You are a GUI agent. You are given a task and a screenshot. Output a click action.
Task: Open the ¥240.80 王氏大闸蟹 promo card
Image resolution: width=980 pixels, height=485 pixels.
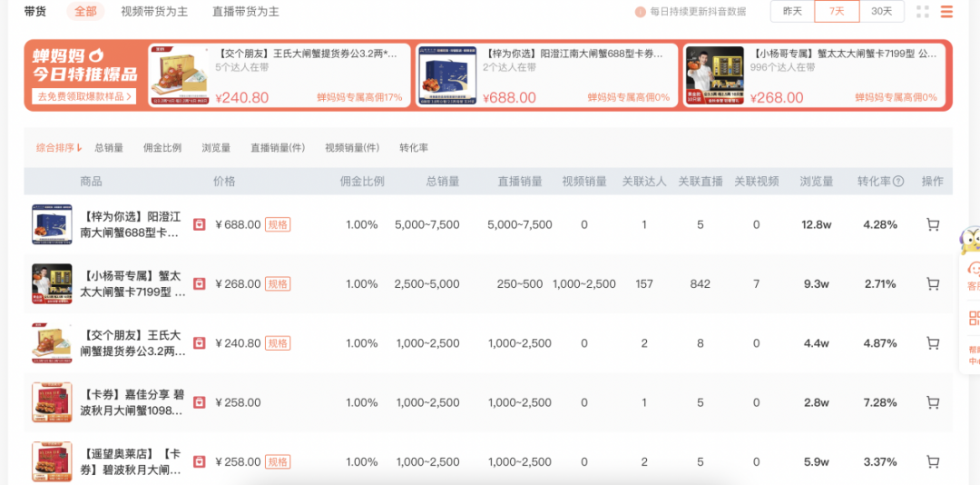point(277,75)
